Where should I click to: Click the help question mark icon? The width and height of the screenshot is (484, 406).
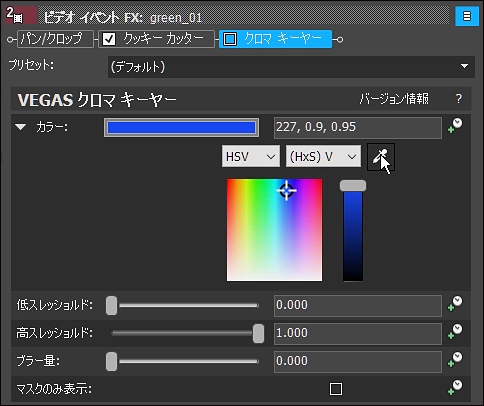tap(459, 99)
